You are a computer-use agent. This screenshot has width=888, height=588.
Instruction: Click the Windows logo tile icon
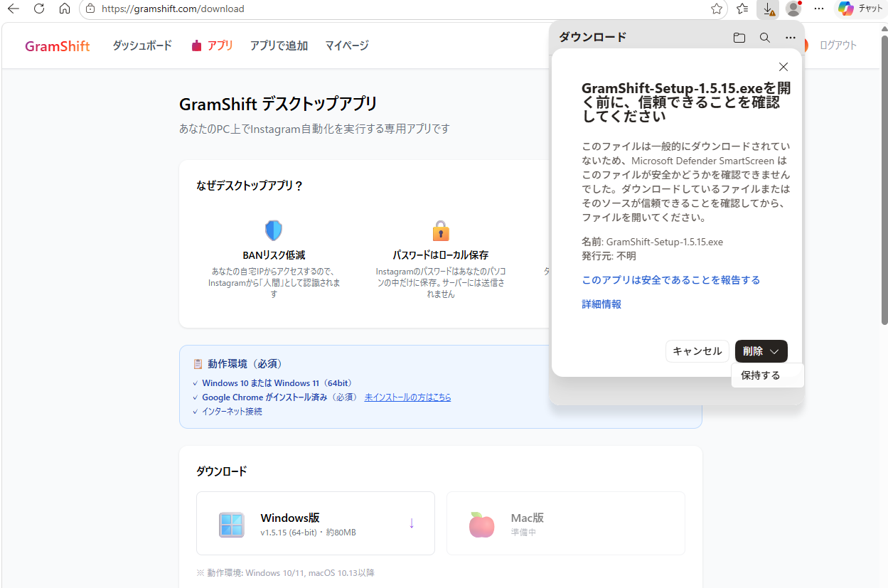tap(232, 525)
